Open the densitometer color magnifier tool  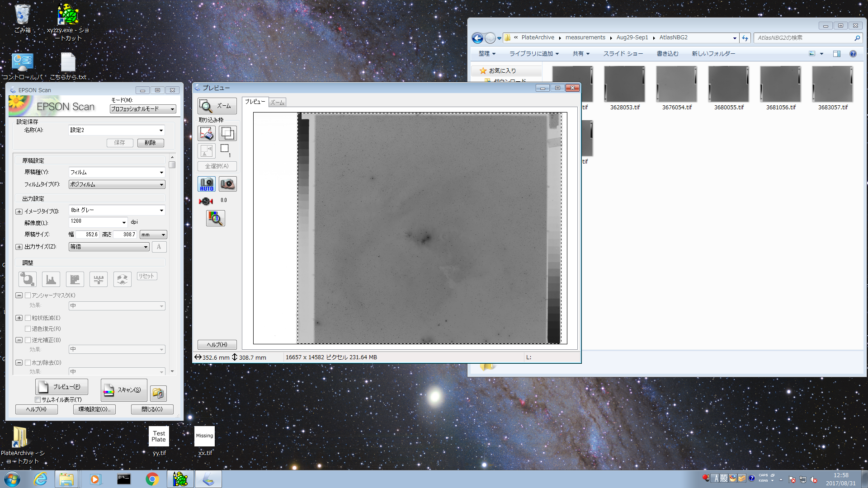pyautogui.click(x=216, y=218)
